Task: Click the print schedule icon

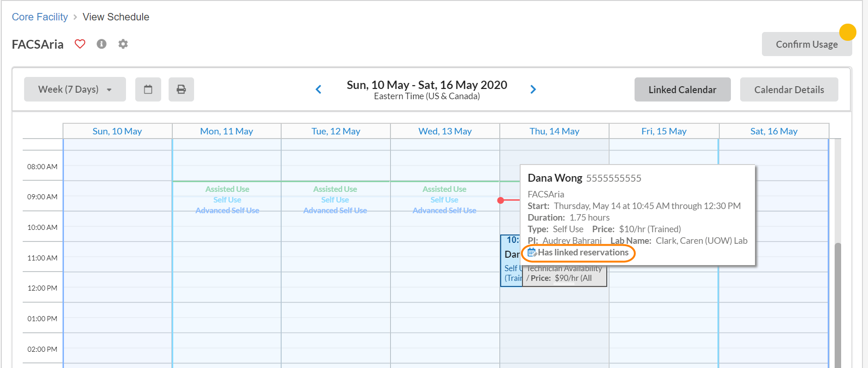Action: click(181, 89)
